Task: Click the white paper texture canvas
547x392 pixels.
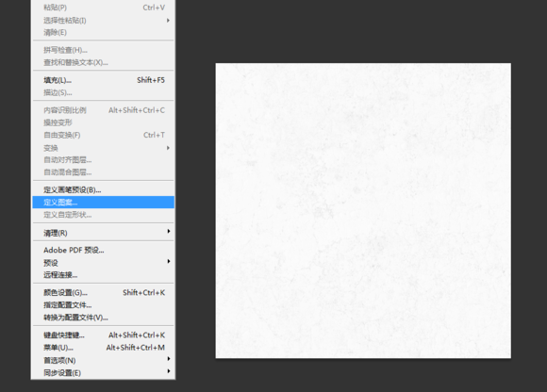Action: (x=363, y=210)
